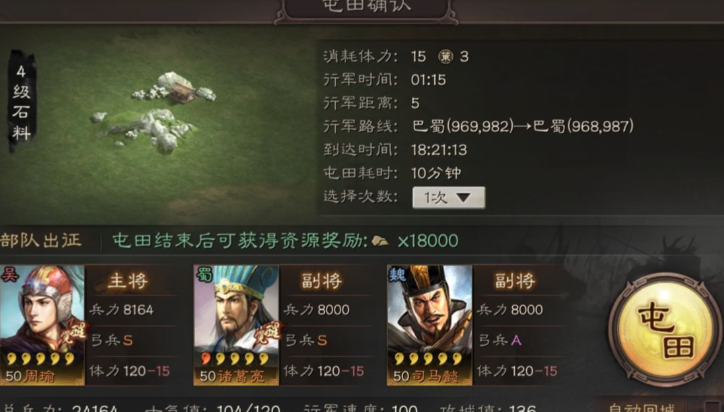Viewport: 724px width, 412px height.
Task: Select the 诸葛亮 general portrait
Action: tap(236, 325)
